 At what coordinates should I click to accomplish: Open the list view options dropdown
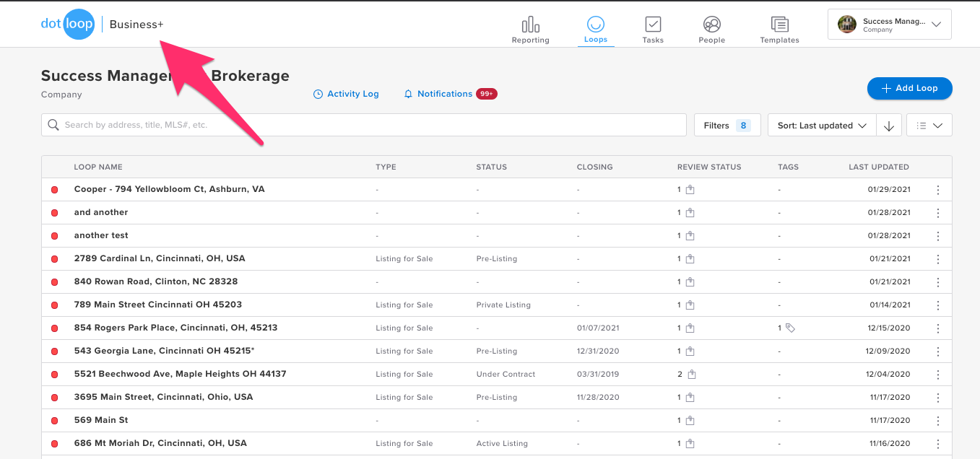point(929,126)
